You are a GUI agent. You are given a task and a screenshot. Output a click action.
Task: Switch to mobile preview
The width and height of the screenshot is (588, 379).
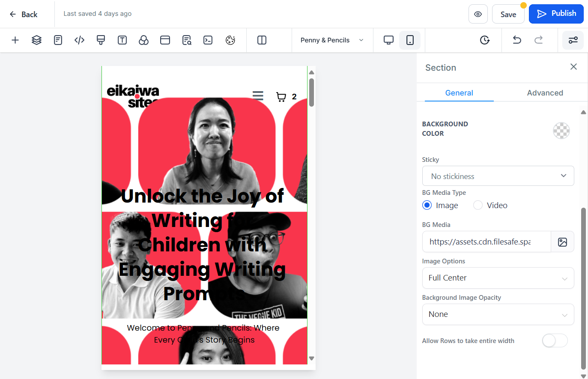[x=410, y=40]
